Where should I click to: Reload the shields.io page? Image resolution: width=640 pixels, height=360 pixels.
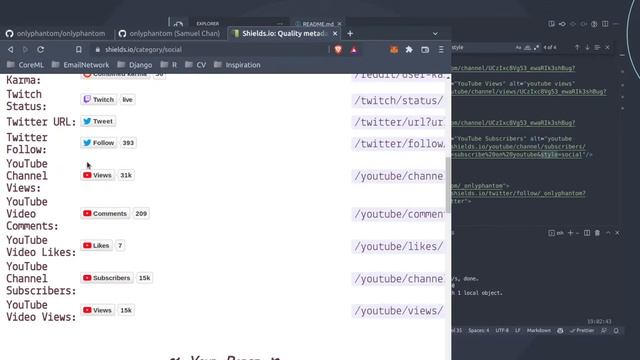pos(40,49)
